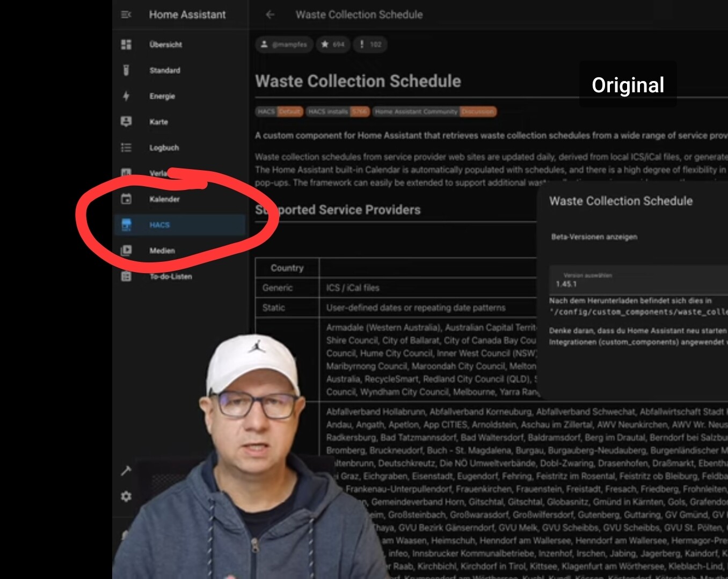The height and width of the screenshot is (579, 728).
Task: Toggle the Beta-Versionen anzeigen option
Action: click(x=594, y=237)
